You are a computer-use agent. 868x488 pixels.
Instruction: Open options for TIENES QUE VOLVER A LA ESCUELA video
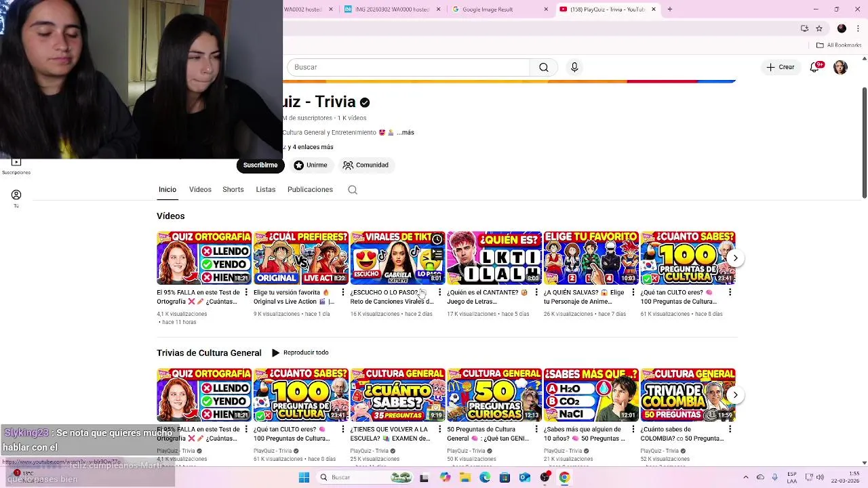coord(439,429)
